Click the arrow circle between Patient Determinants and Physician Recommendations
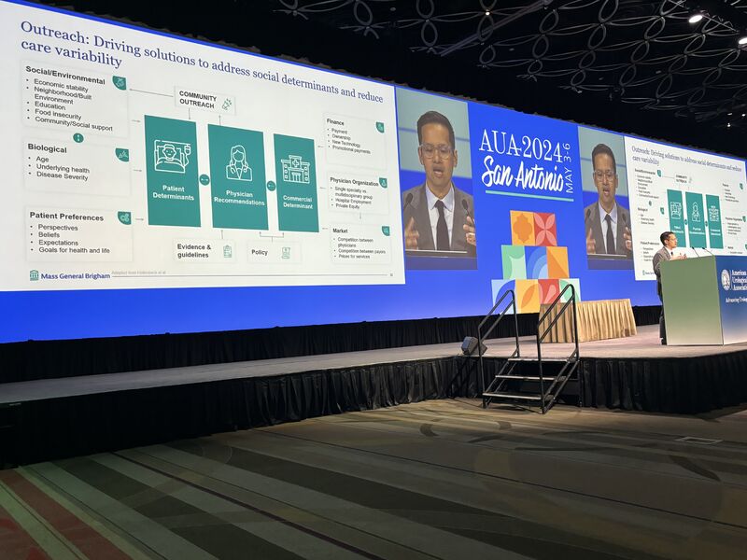Screen dimensions: 747x560 click(204, 179)
